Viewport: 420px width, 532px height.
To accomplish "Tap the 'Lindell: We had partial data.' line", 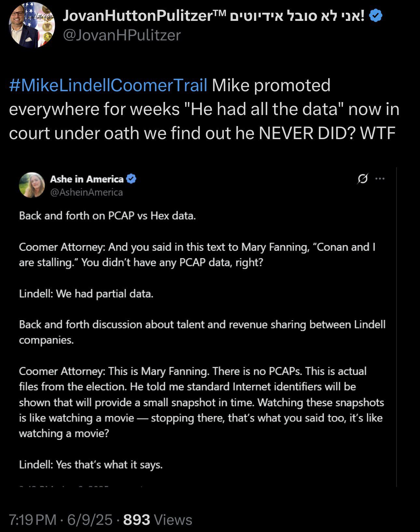I will 86,294.
